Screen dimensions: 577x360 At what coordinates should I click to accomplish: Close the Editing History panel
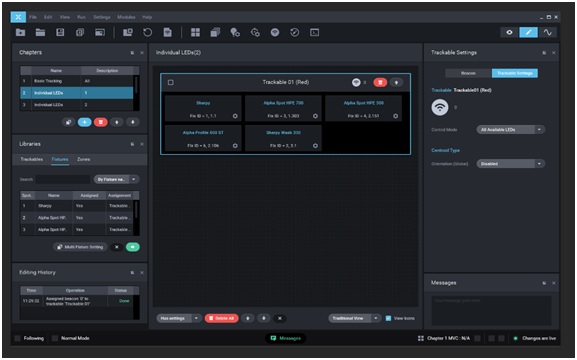[142, 273]
